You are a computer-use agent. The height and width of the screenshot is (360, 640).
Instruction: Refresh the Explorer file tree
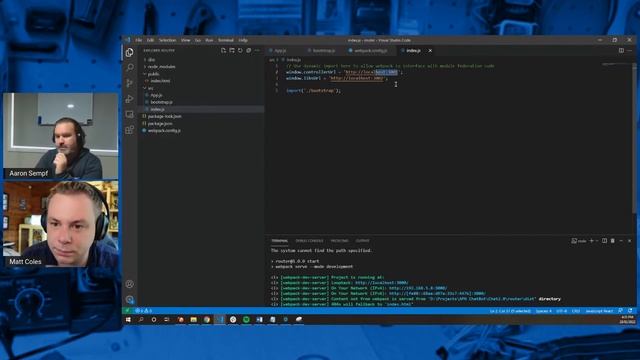click(240, 51)
